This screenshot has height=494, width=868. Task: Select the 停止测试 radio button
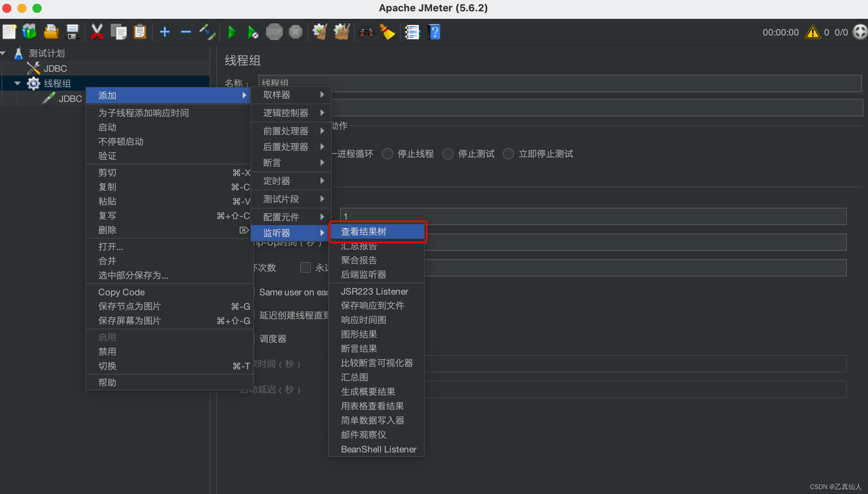click(448, 154)
